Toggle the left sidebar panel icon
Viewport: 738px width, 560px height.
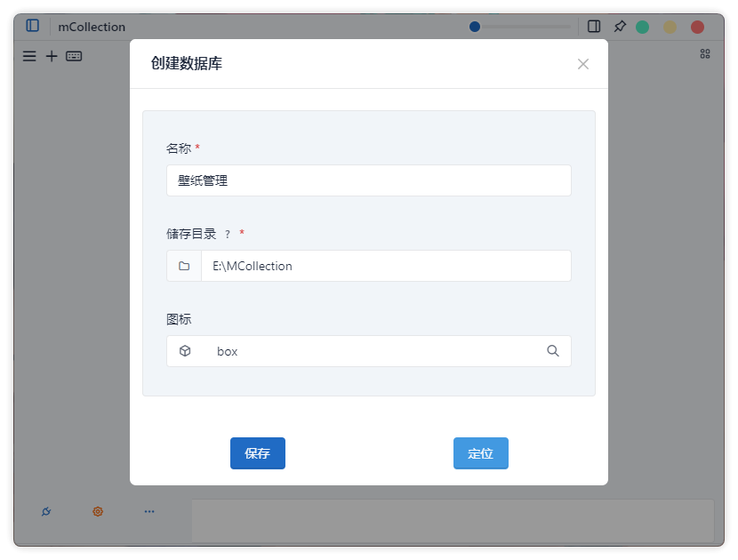33,26
